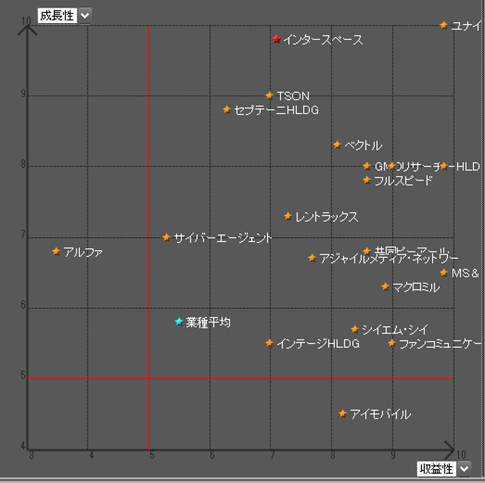This screenshot has width=485, height=483.
Task: Click the red インタースペース star marker
Action: click(276, 39)
